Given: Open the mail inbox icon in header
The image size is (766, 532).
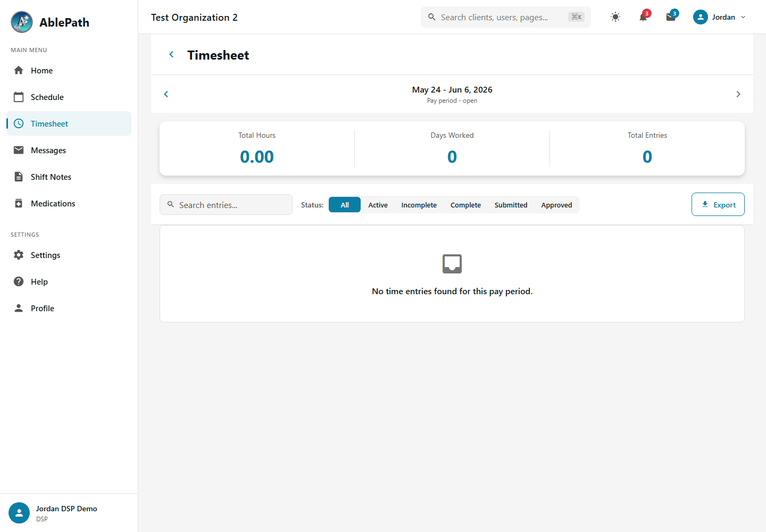Looking at the screenshot, I should [x=671, y=17].
